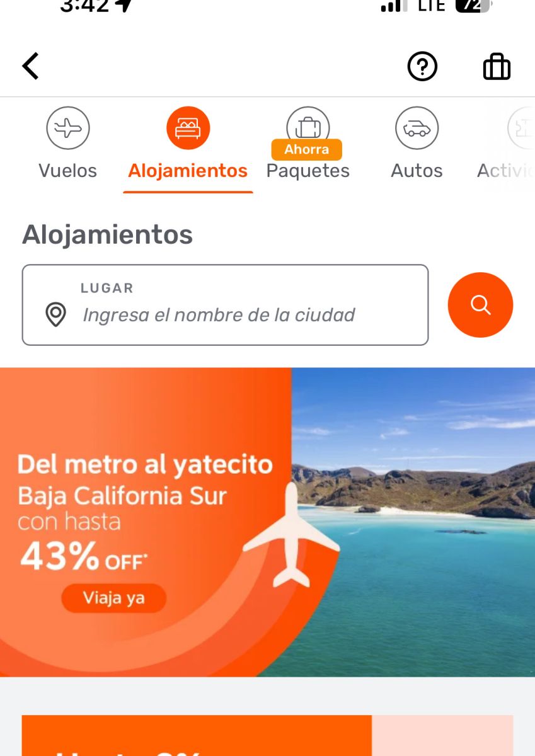
Task: Tap the Autos car icon
Action: click(x=417, y=128)
